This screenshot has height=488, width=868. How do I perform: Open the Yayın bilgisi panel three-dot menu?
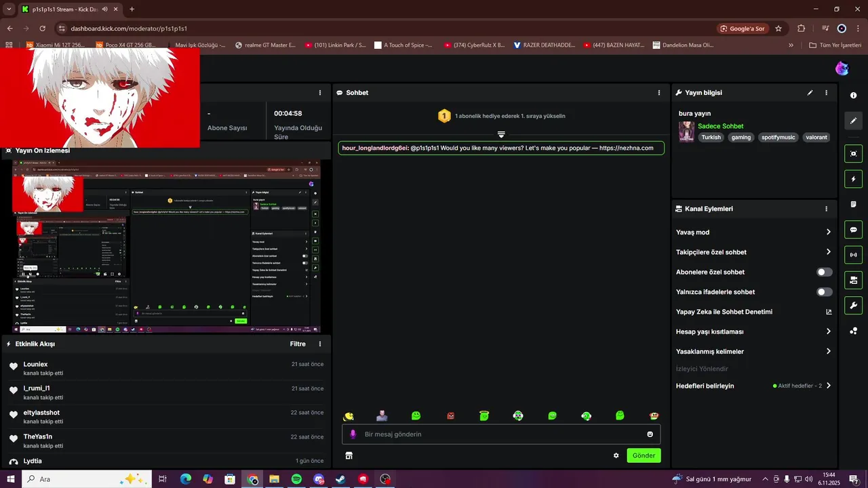[826, 93]
